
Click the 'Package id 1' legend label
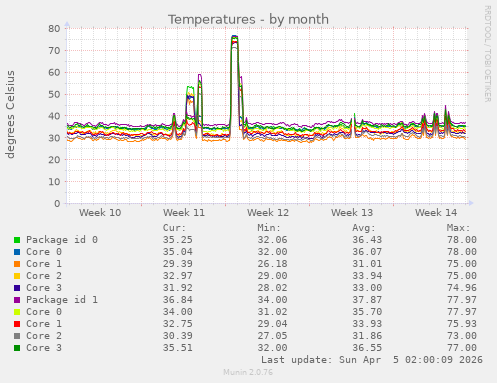[62, 300]
